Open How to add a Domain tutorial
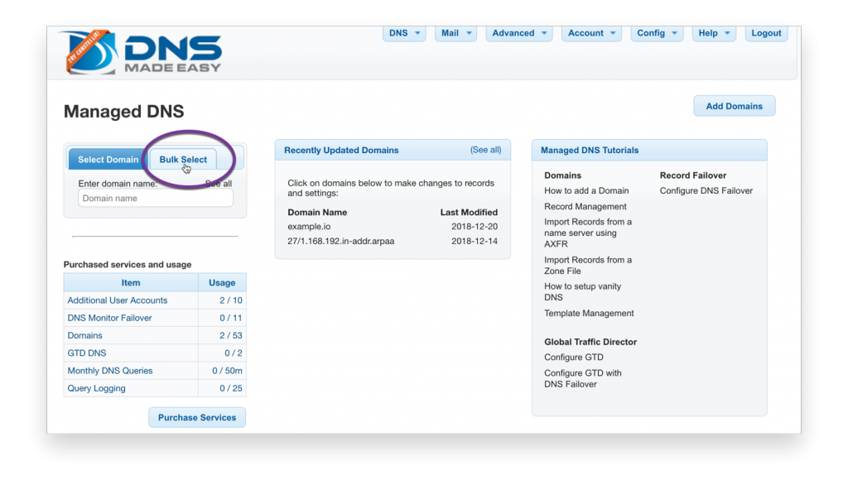 [x=586, y=190]
